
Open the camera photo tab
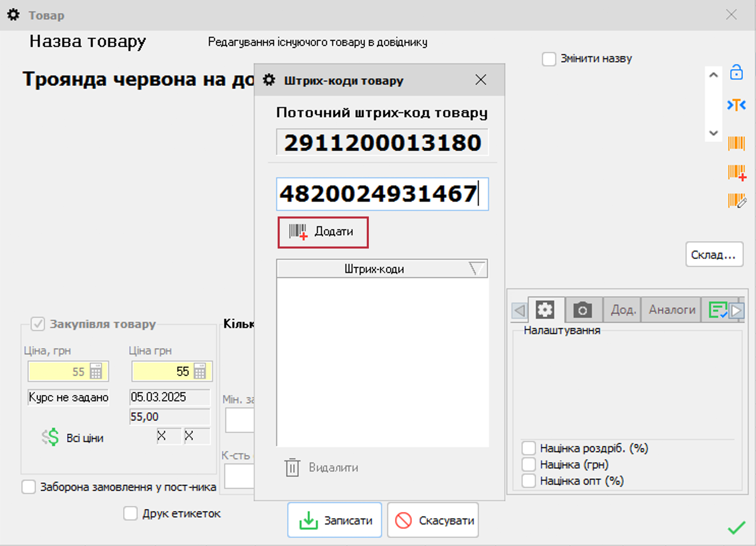[x=583, y=310]
